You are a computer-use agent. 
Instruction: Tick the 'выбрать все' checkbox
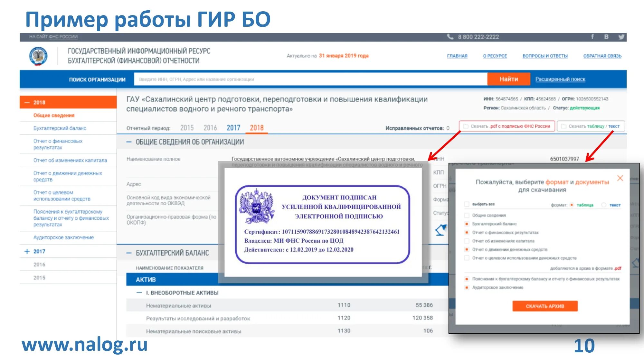(x=467, y=204)
